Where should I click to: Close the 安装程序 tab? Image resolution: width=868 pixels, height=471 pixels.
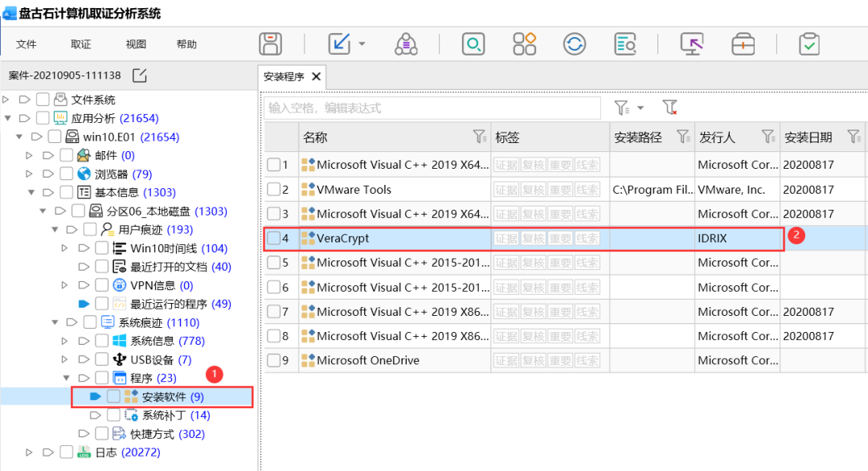coord(316,76)
